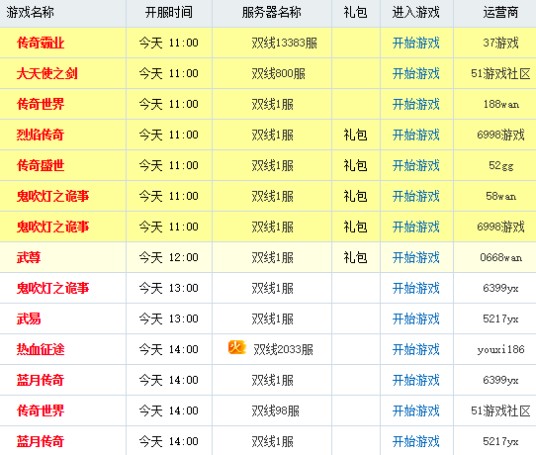Open 蓝月传奇 in the 6399yx row

40,380
